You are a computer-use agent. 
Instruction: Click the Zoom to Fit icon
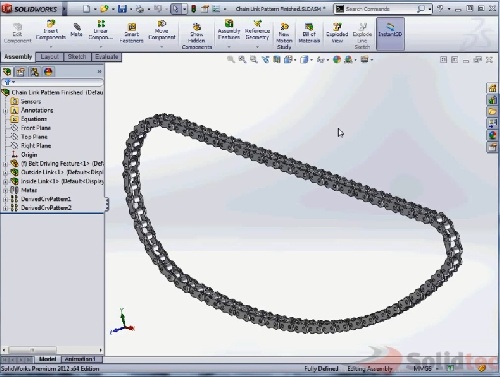231,59
